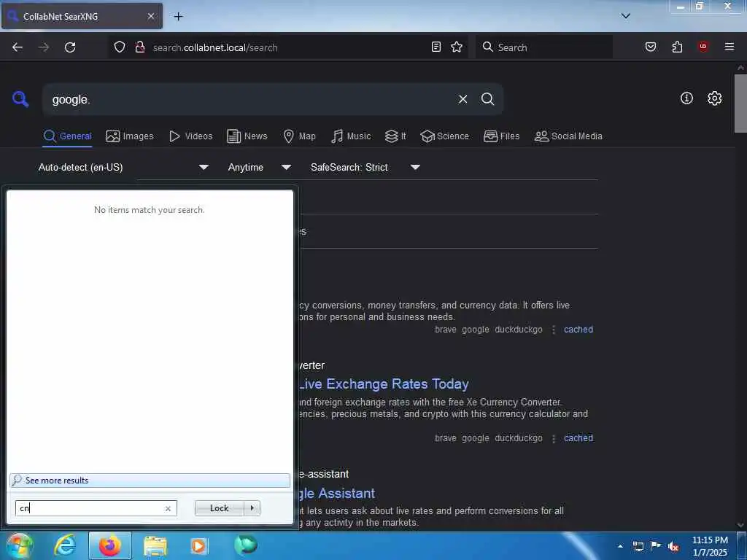Submit search with magnifier button
This screenshot has height=560, width=747.
(487, 98)
